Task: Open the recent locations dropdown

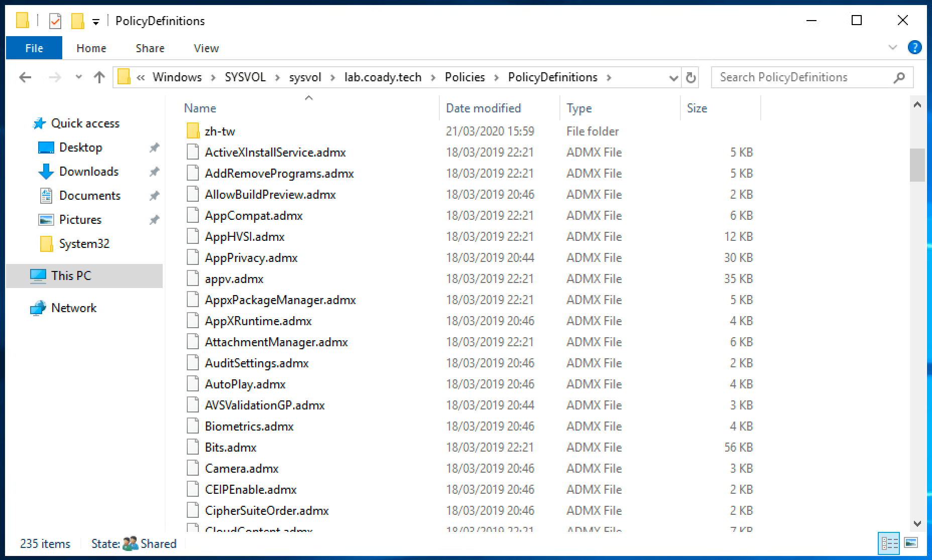Action: 78,77
